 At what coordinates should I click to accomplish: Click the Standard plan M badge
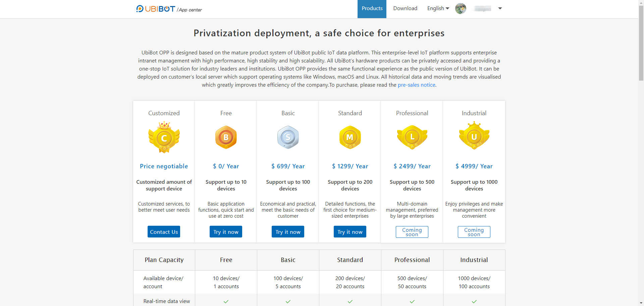coord(350,137)
